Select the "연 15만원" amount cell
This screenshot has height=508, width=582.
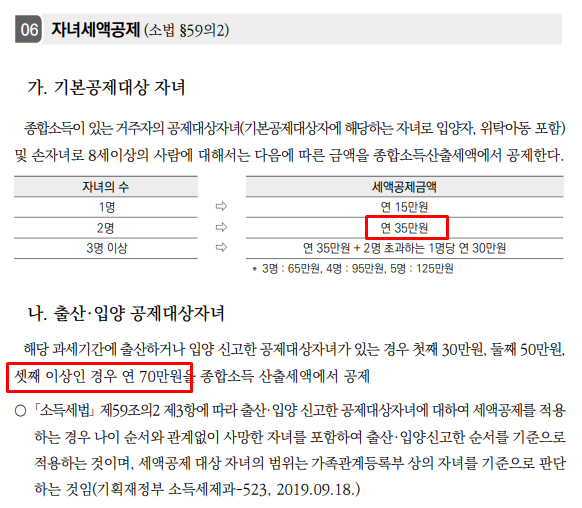tap(404, 207)
